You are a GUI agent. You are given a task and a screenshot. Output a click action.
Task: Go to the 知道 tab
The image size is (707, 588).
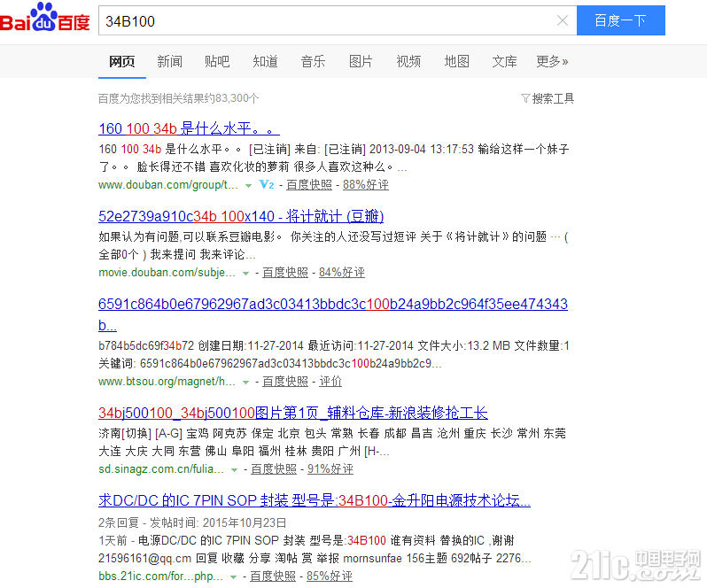point(265,61)
